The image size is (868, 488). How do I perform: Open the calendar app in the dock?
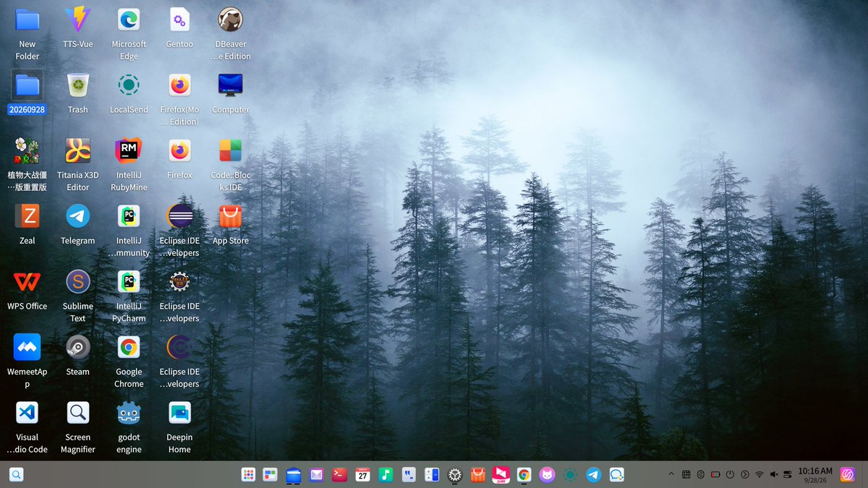(362, 475)
